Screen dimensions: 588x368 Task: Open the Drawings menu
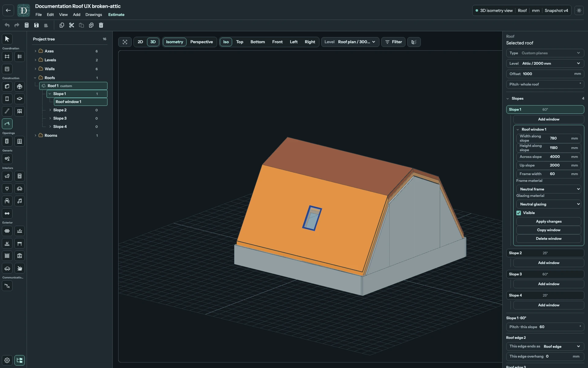[x=94, y=15]
